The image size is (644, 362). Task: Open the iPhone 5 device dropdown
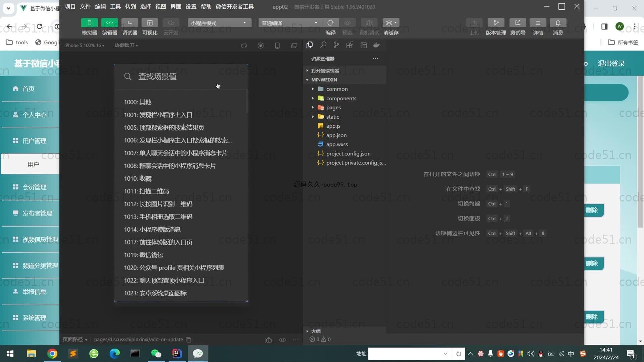point(84,45)
